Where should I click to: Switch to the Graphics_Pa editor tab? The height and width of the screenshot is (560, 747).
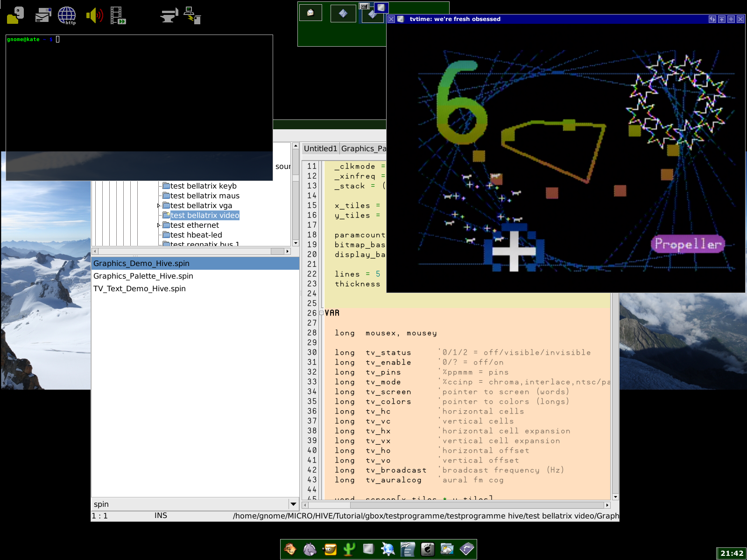pos(363,148)
